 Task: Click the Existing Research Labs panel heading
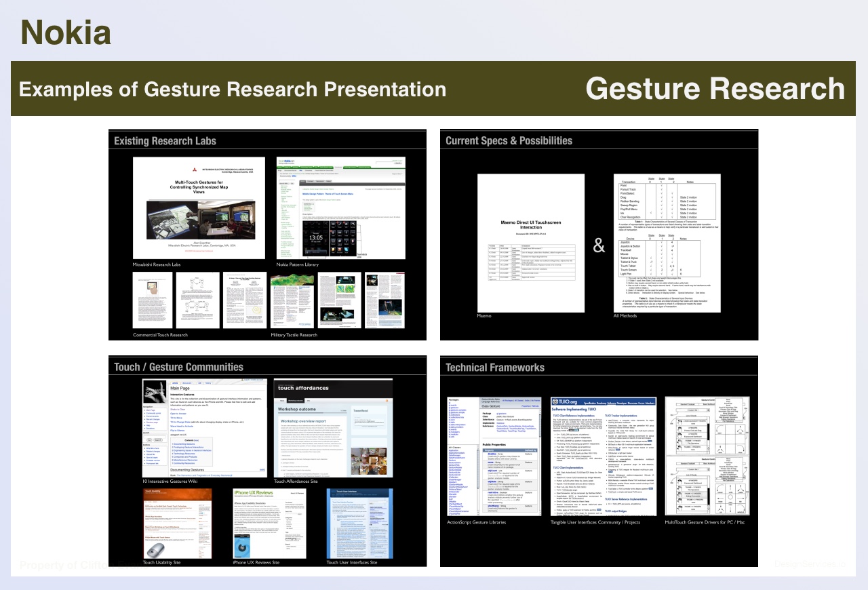click(165, 141)
